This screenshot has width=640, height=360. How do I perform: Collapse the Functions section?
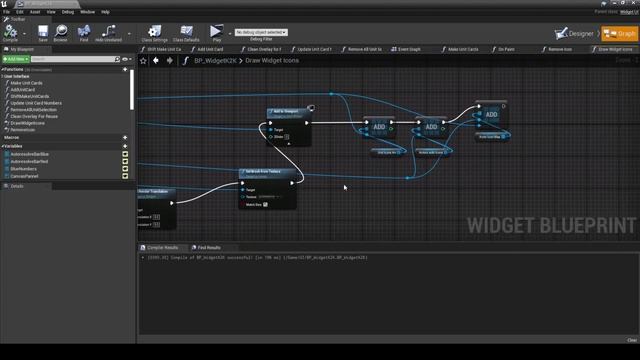click(2, 69)
